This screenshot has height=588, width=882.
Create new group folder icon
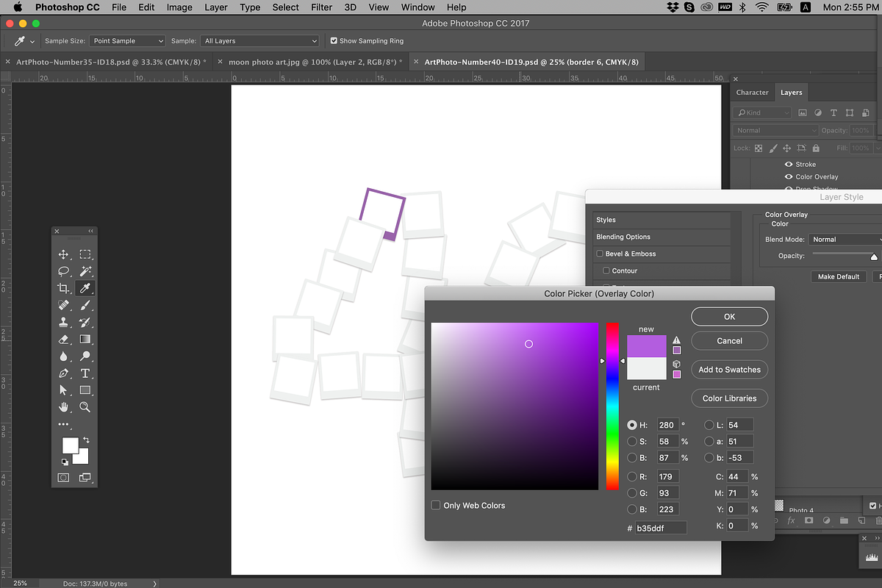point(844,520)
